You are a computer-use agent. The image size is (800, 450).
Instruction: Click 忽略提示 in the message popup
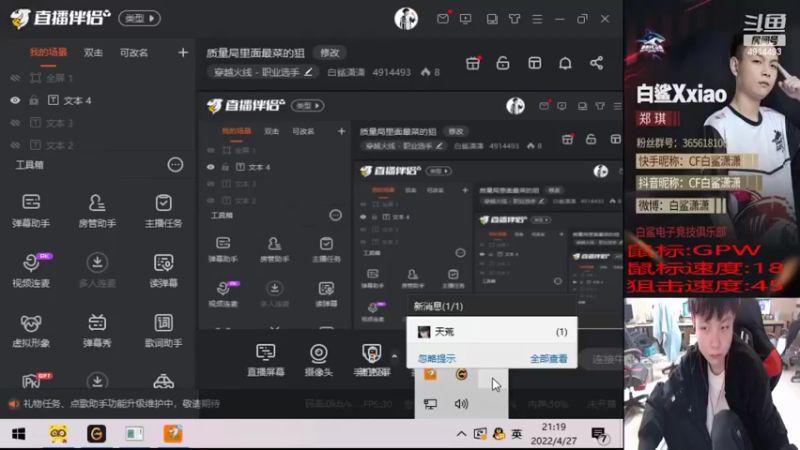tap(437, 359)
